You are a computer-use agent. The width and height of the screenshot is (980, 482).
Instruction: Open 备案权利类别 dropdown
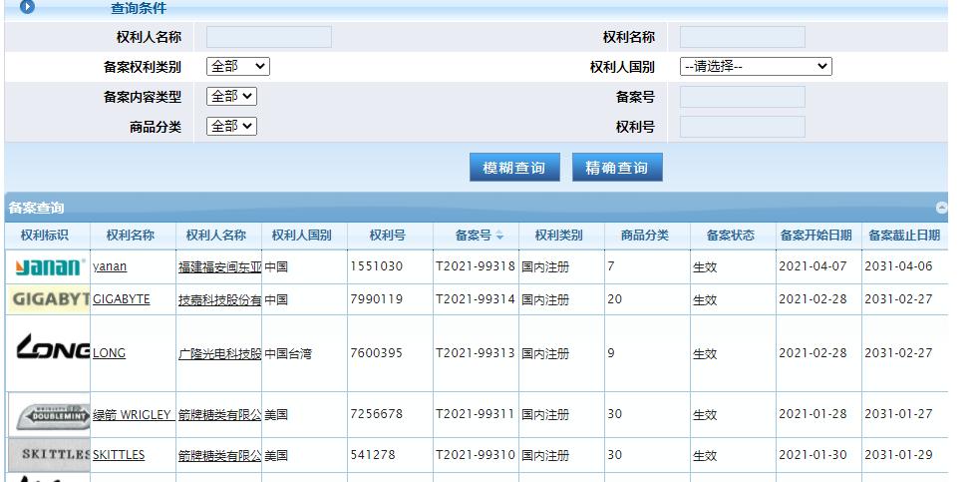click(238, 66)
